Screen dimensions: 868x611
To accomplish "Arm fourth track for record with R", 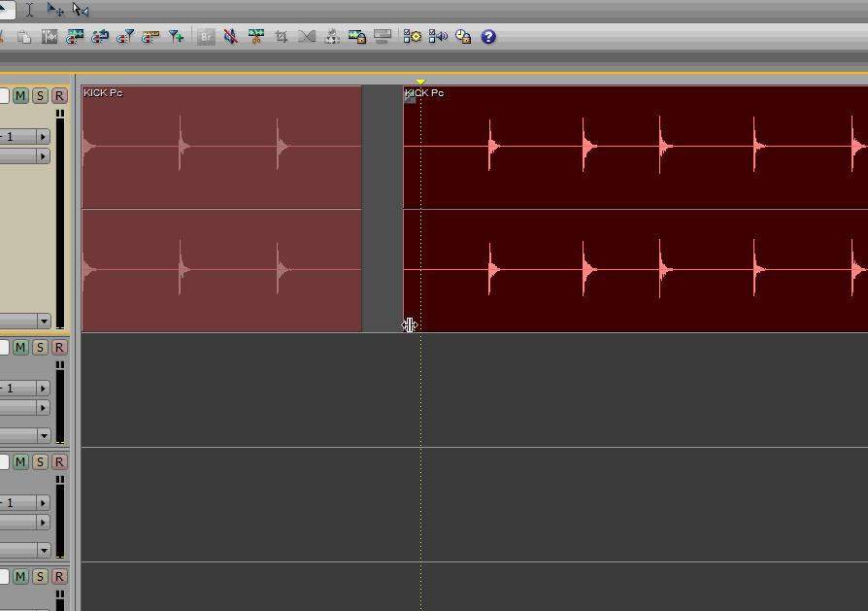I will (x=59, y=577).
